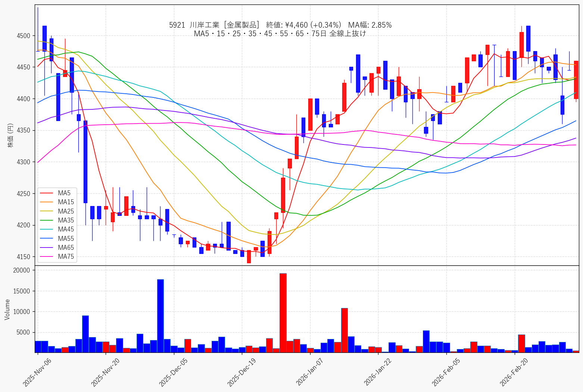Click the 2026-Jan-07 date label
This screenshot has width=583, height=392.
(309, 372)
